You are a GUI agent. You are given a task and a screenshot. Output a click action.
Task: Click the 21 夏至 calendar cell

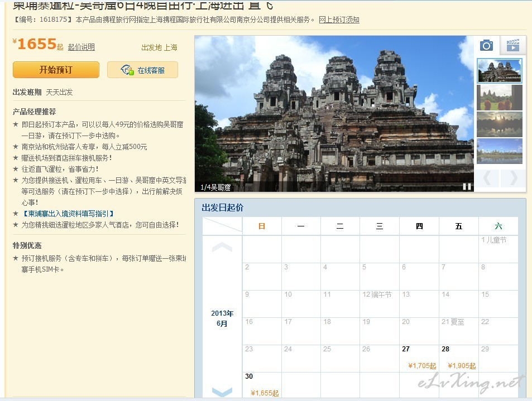coord(459,331)
